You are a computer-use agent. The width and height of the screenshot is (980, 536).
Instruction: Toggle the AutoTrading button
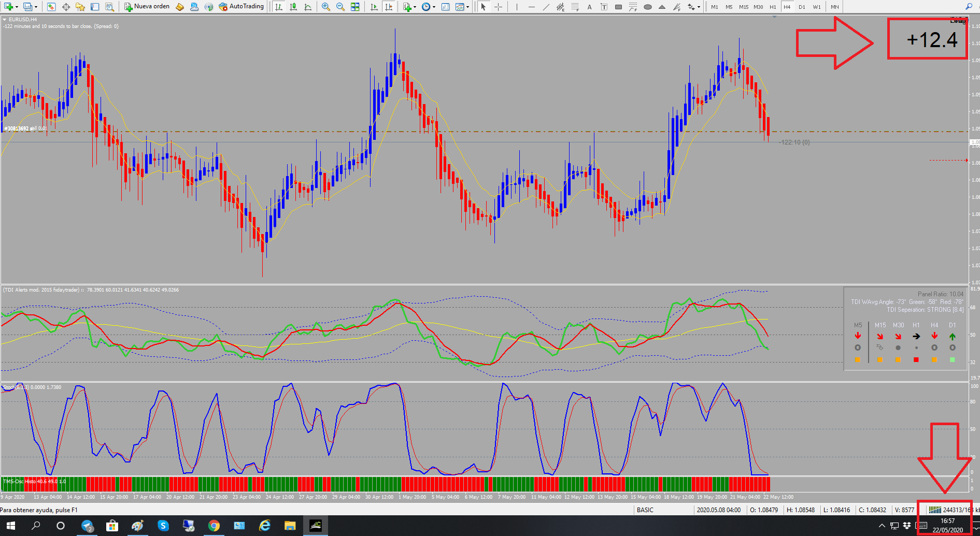[x=242, y=7]
